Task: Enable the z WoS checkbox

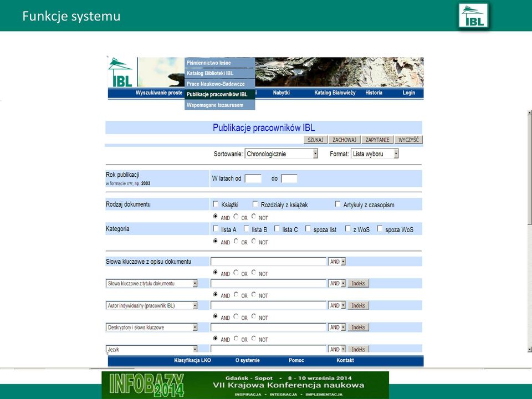Action: (x=348, y=229)
